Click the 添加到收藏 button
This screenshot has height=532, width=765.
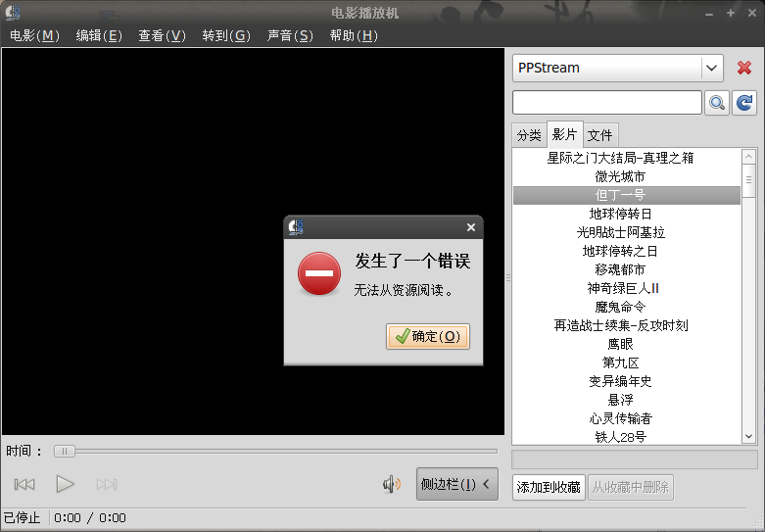[549, 487]
